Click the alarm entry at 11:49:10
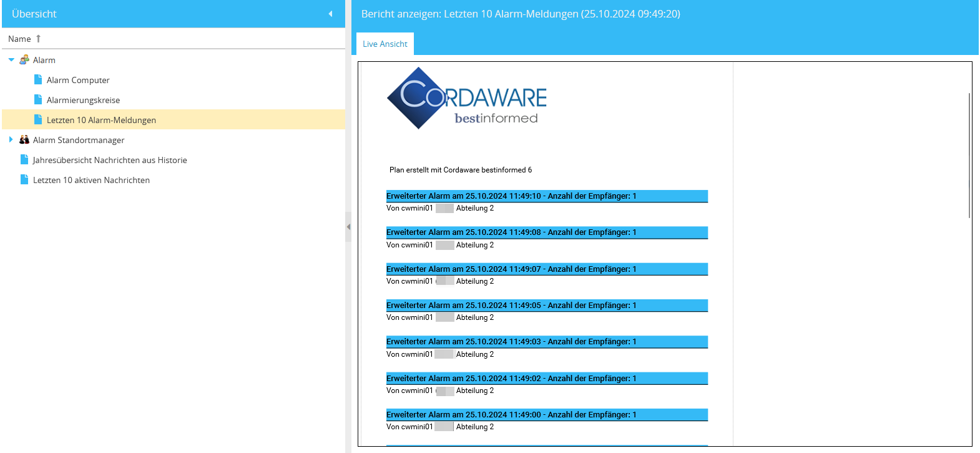Viewport: 980px width, 453px height. (x=547, y=196)
